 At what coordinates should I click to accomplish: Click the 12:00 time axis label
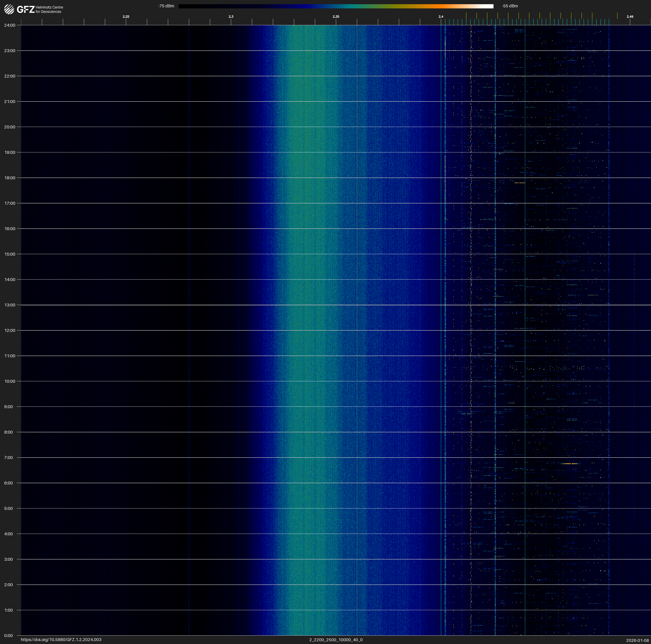click(x=10, y=330)
